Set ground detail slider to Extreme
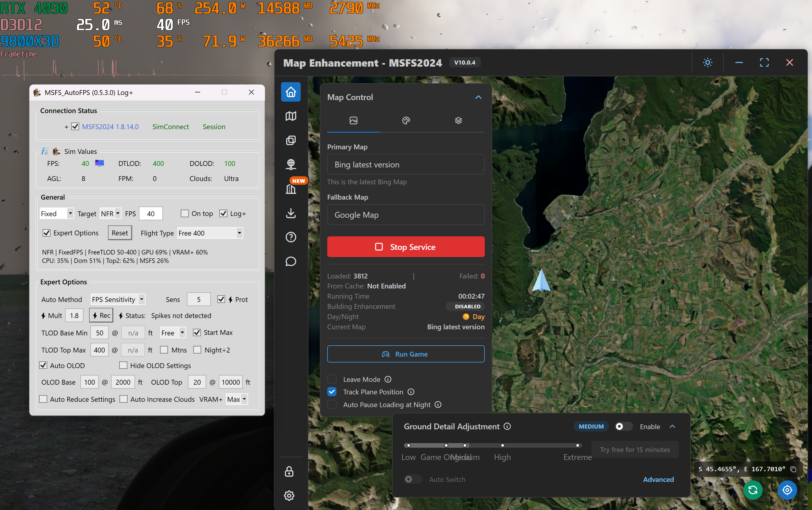812x510 pixels. (577, 446)
